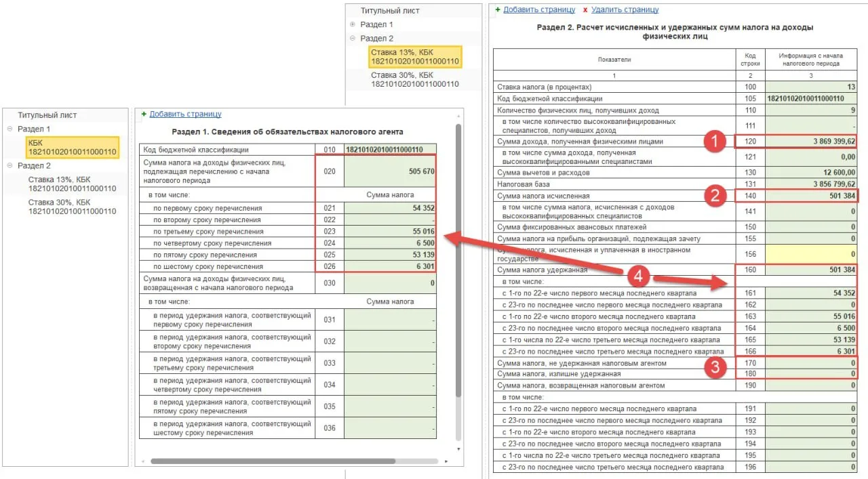Click the value cell of line 196
Image resolution: width=868 pixels, height=479 pixels.
pos(812,467)
